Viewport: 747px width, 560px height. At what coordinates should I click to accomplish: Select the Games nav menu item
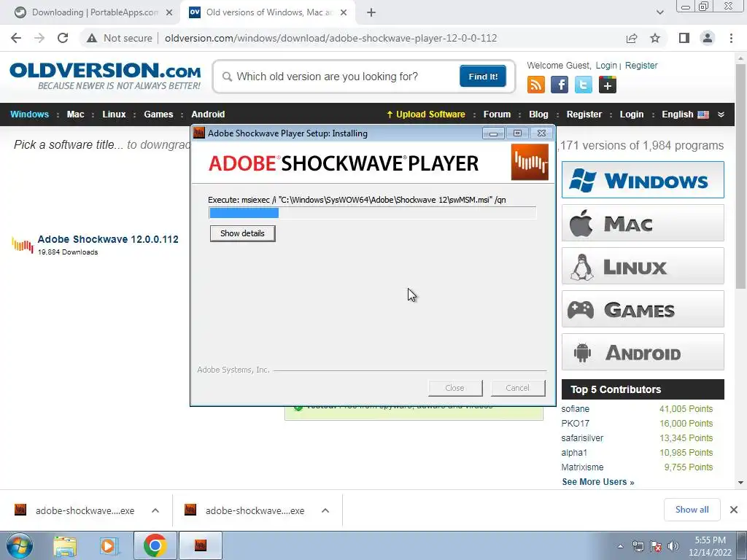[158, 114]
